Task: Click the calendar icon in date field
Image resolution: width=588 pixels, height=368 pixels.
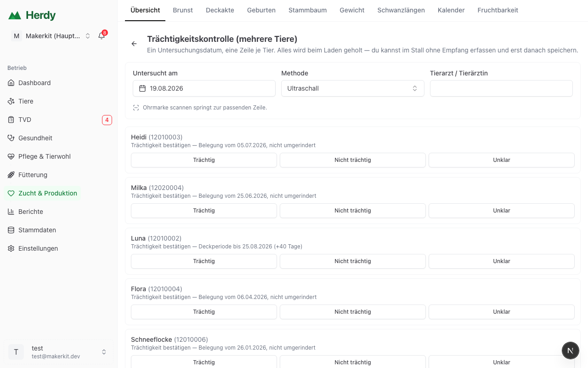Action: click(x=142, y=88)
